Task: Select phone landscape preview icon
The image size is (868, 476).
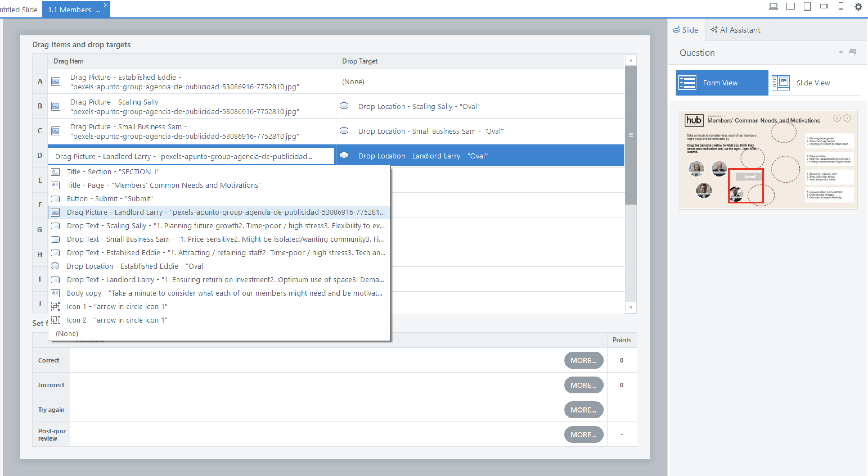Action: point(824,6)
